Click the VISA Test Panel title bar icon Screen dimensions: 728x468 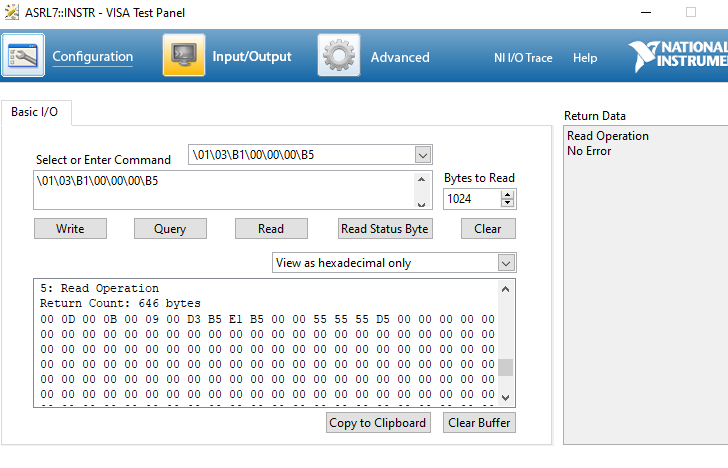(x=12, y=13)
